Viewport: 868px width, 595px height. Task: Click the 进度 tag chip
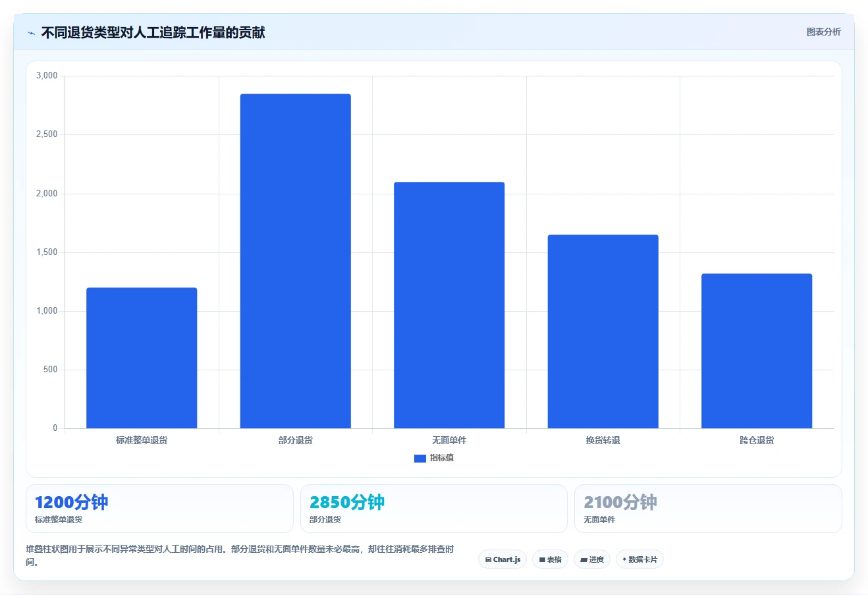[592, 559]
